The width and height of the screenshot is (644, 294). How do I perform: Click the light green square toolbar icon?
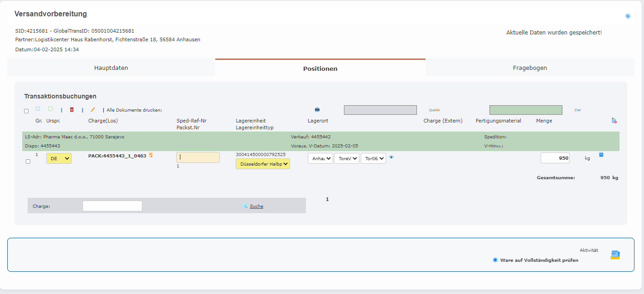[x=51, y=109]
